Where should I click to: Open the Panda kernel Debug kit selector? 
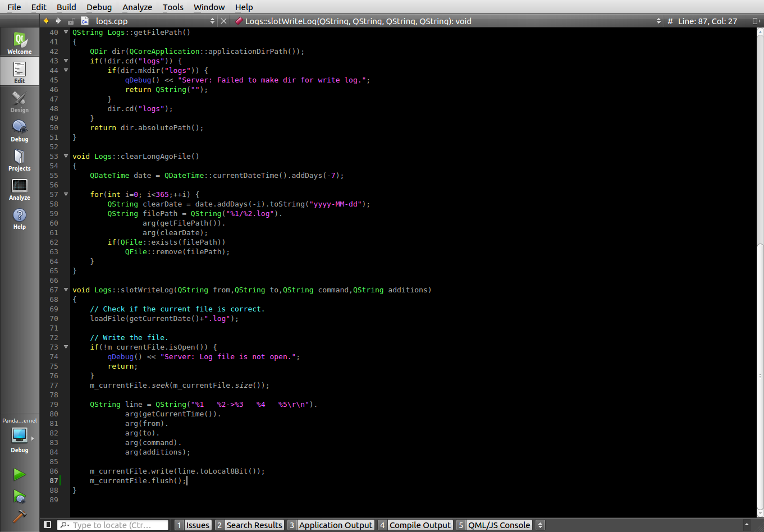point(20,437)
